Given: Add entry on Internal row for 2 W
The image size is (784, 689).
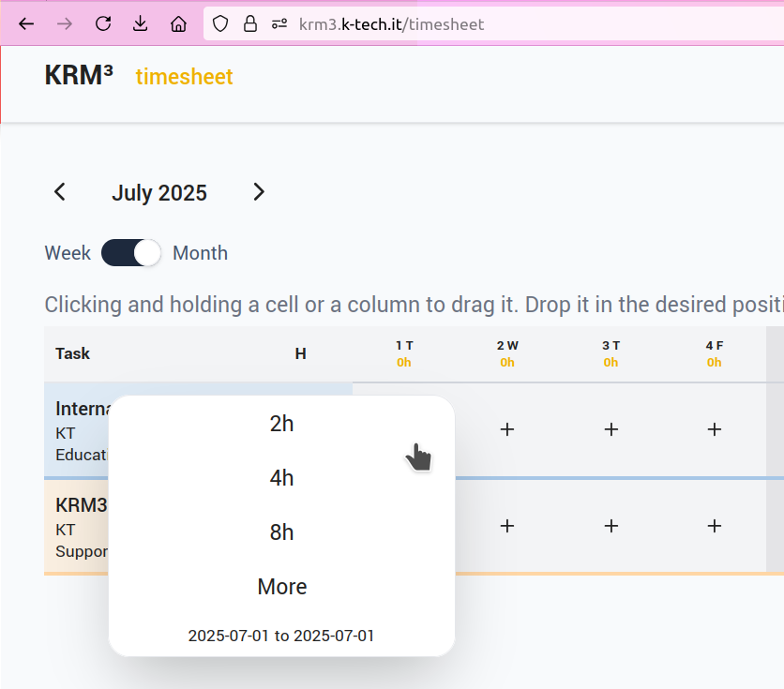Looking at the screenshot, I should tap(507, 429).
